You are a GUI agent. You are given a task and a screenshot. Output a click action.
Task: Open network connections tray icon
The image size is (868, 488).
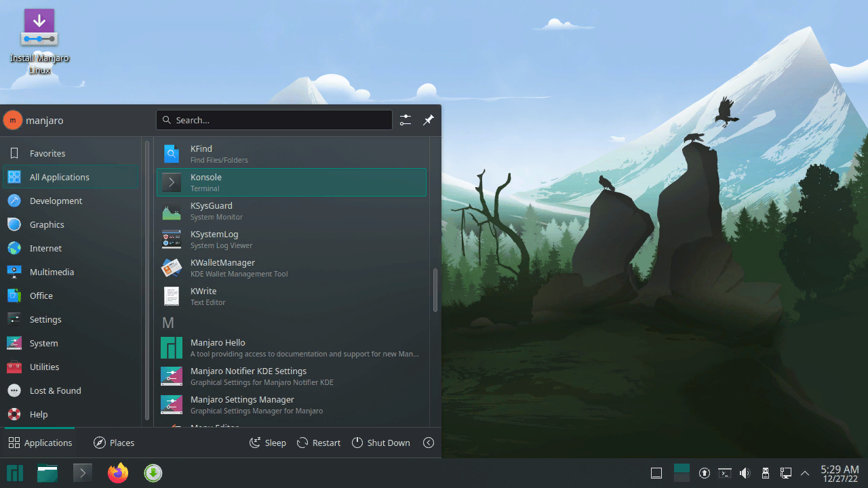(785, 473)
